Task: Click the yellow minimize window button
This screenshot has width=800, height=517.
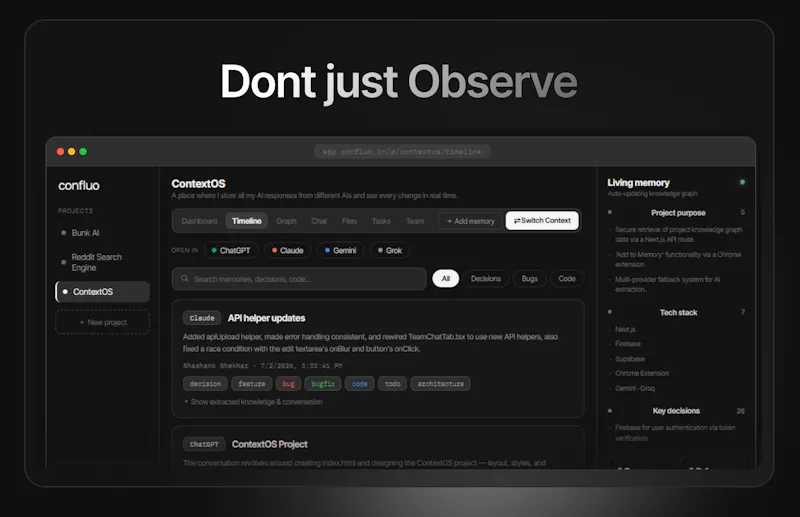Action: 71,152
